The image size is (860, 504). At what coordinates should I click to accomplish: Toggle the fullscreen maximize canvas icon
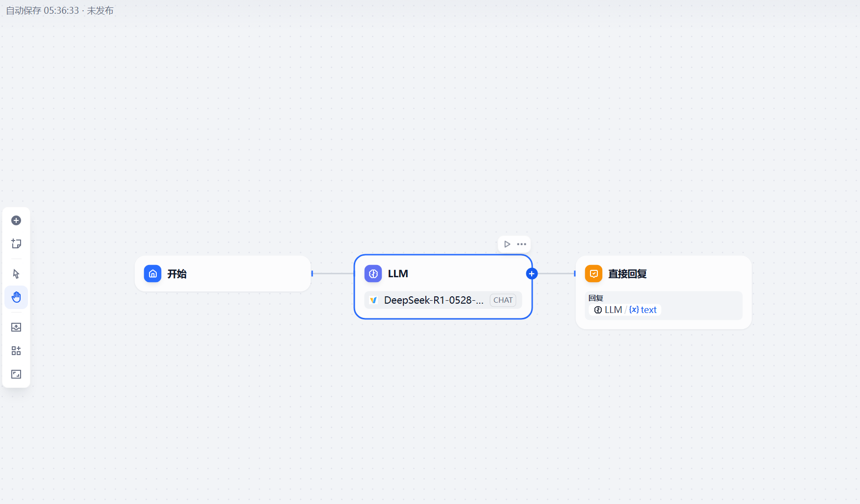click(x=16, y=374)
